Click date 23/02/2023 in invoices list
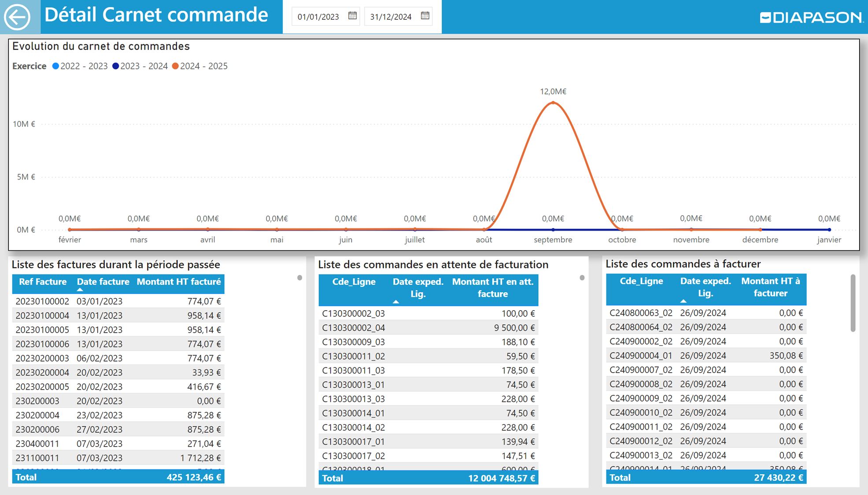 [100, 415]
